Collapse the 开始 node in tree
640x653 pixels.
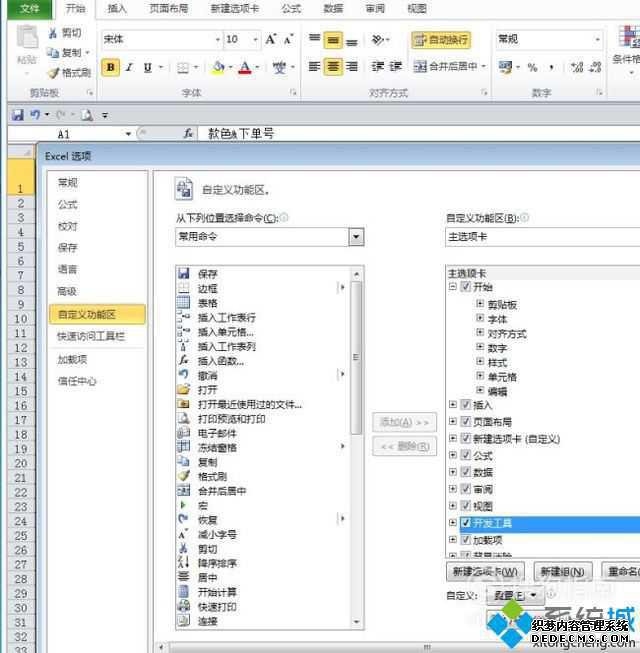453,287
